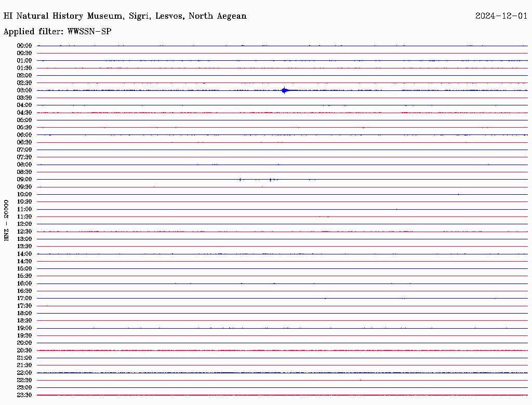Click the 18:30 time label
Screen dimensions: 532x405
tap(24, 320)
